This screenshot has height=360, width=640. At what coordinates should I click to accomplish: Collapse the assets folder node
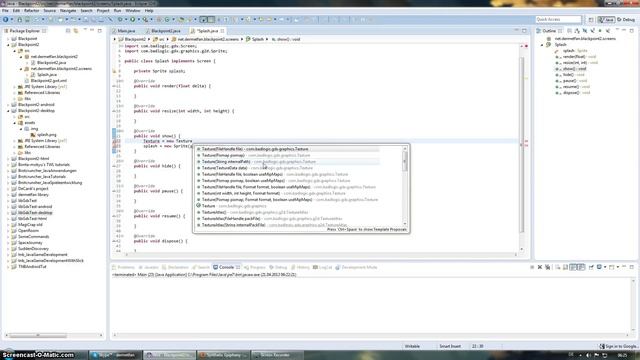tap(15, 122)
